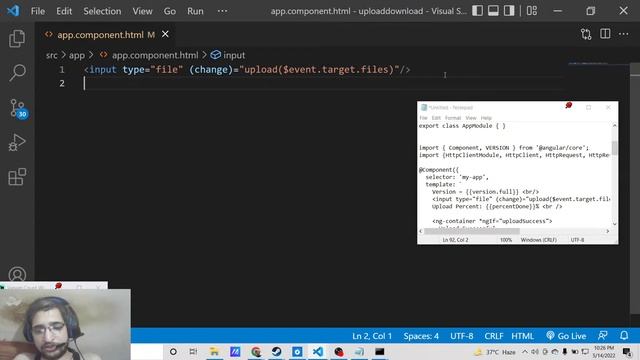The width and height of the screenshot is (640, 360).
Task: Open File Explorer from taskbar
Action: [x=214, y=351]
